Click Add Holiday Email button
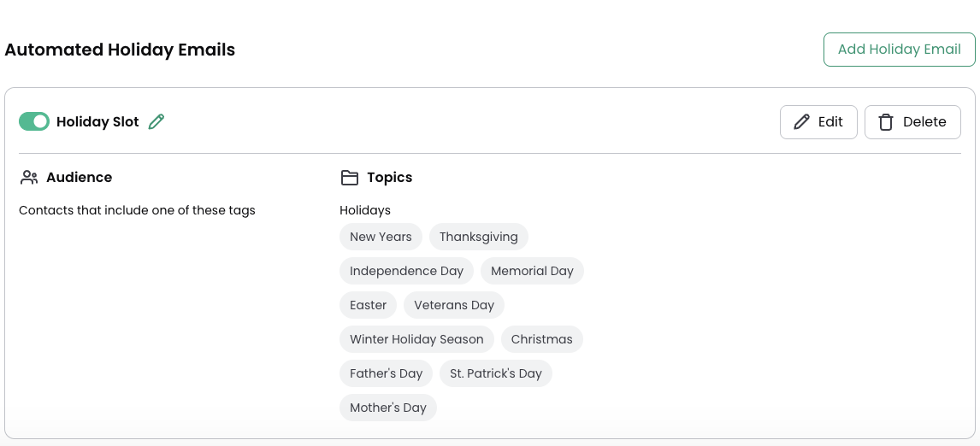 (x=899, y=50)
